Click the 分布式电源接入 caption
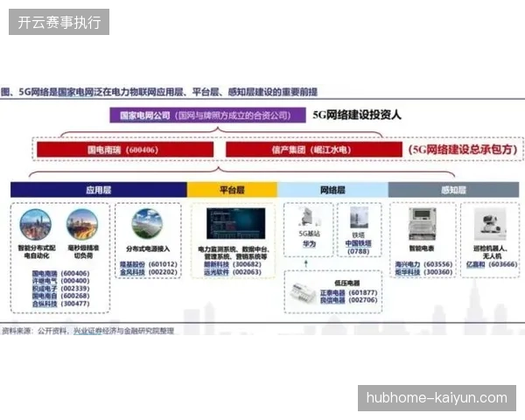 [x=148, y=248]
